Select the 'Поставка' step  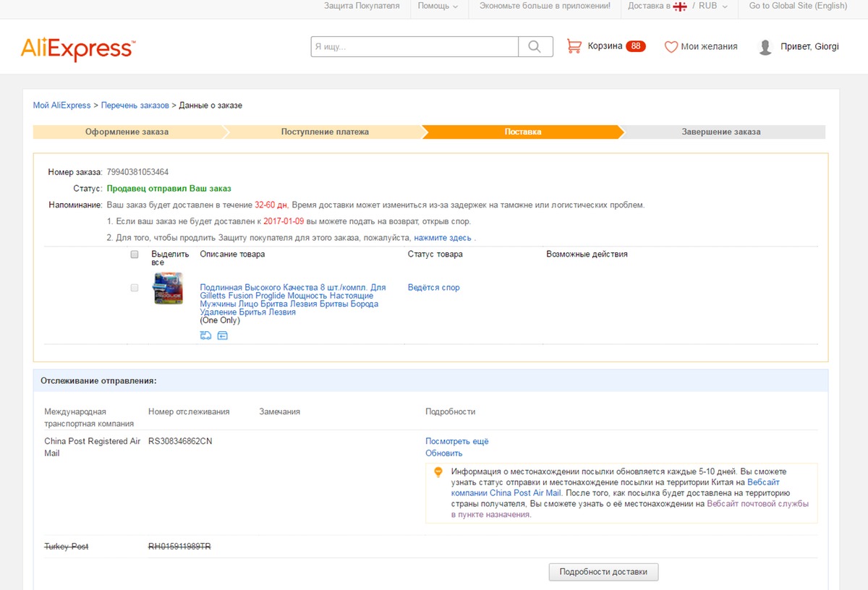pos(523,132)
